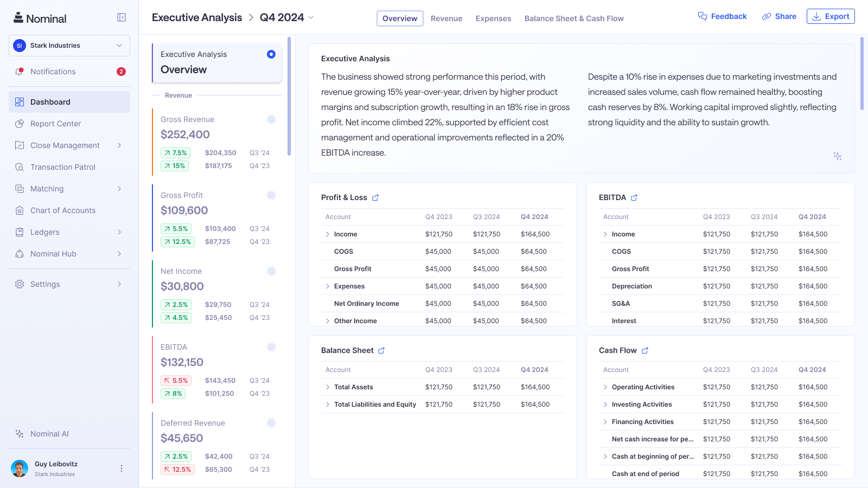This screenshot has height=488, width=868.
Task: Click the Share icon in the header
Action: click(x=779, y=16)
